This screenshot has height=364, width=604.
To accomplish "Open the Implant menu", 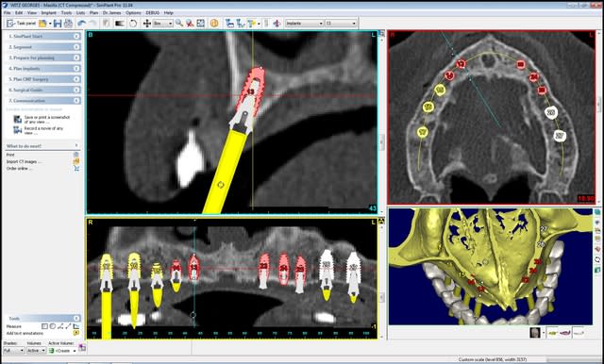I will pos(48,12).
